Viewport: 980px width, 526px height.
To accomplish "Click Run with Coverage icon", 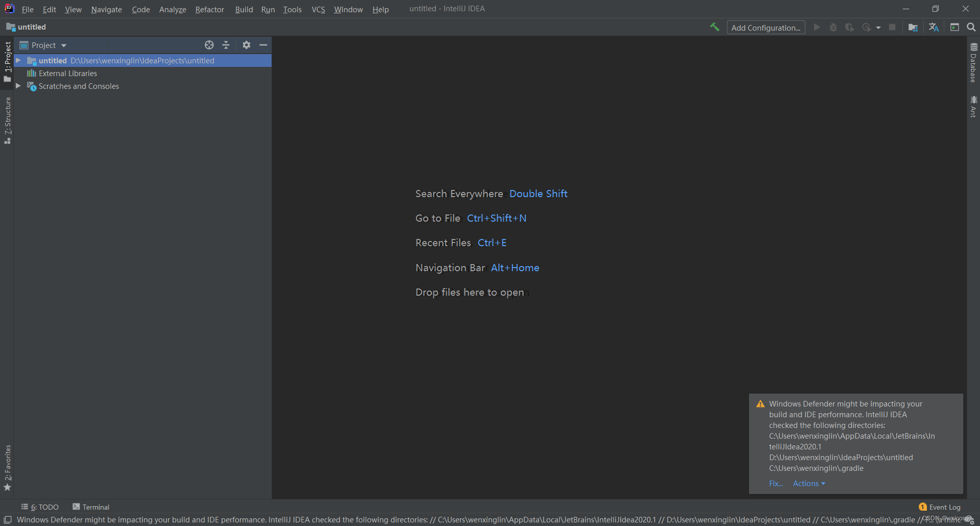I will [x=849, y=27].
